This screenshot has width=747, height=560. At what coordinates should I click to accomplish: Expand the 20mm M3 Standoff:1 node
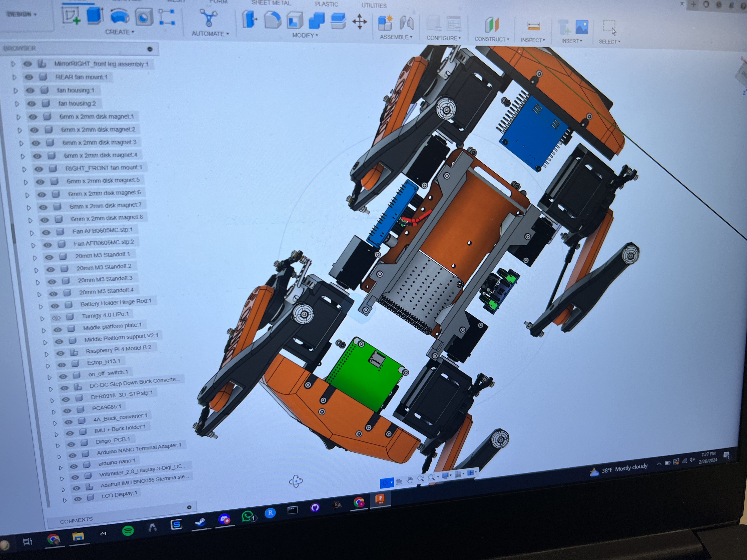(35, 258)
